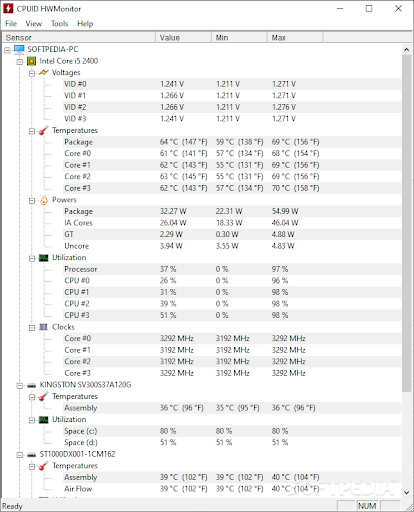This screenshot has height=512, width=414.
Task: Click the Intel Core i5 2400 CPU chip icon
Action: tap(32, 61)
